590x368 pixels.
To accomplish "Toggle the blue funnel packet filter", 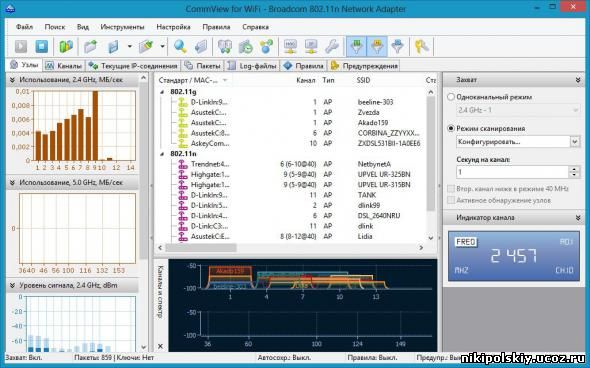I will coord(398,46).
